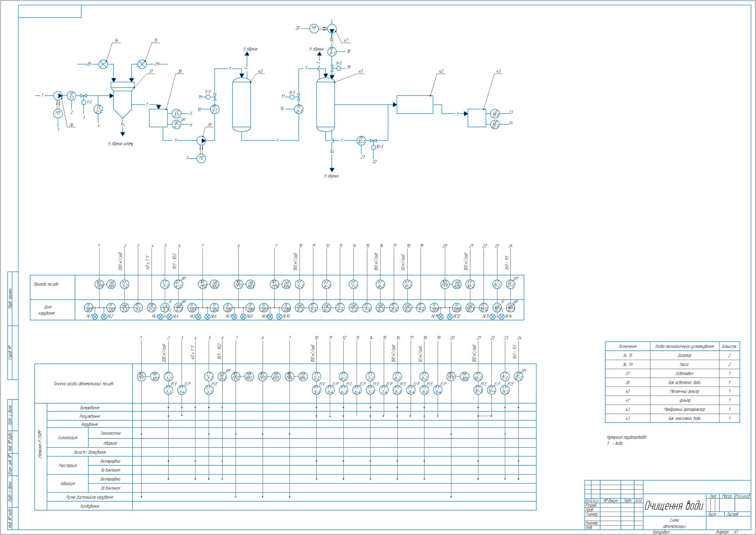Click the HL7 indicator lamp symbol
The height and width of the screenshot is (535, 756).
[x=234, y=317]
